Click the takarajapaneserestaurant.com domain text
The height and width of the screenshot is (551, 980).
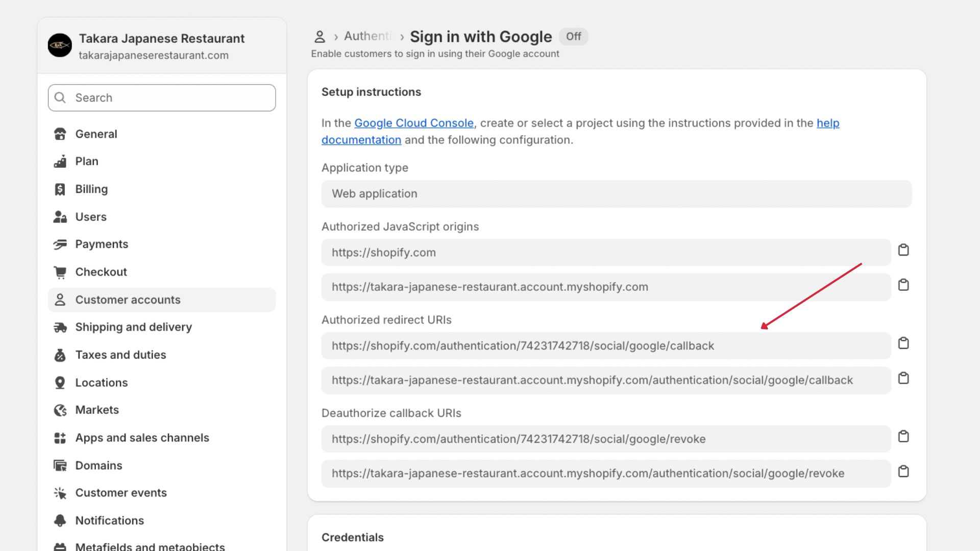(154, 56)
